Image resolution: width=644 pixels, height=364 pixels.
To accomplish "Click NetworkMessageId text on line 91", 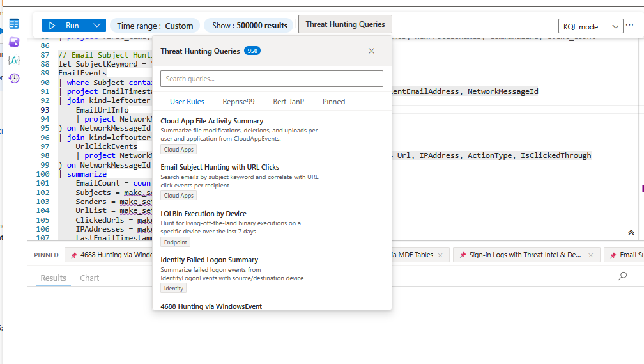I will click(503, 91).
